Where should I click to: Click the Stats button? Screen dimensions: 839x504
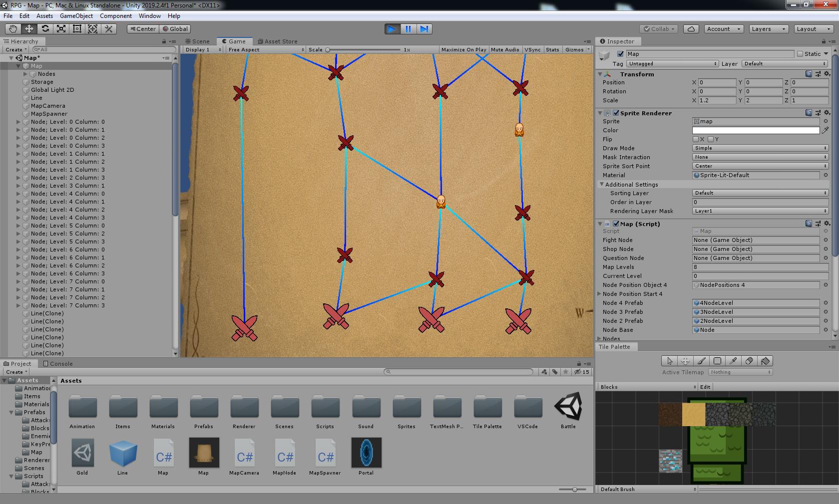552,49
